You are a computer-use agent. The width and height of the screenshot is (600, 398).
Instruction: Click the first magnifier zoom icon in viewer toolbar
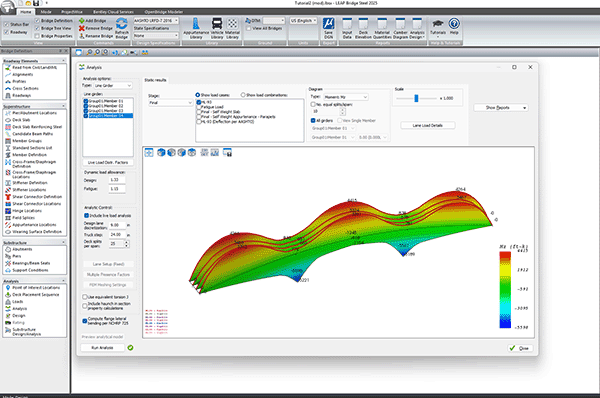coord(89,52)
